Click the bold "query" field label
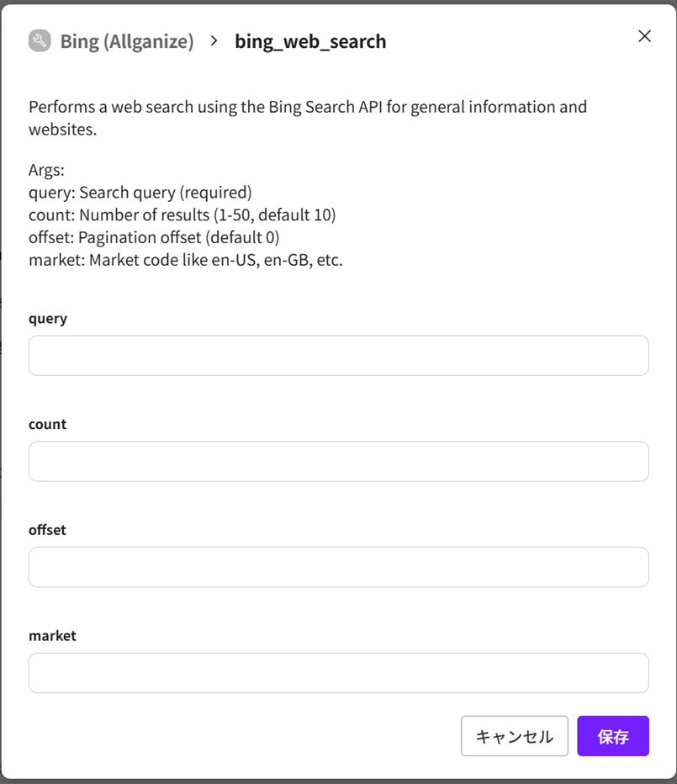This screenshot has height=784, width=677. point(48,319)
